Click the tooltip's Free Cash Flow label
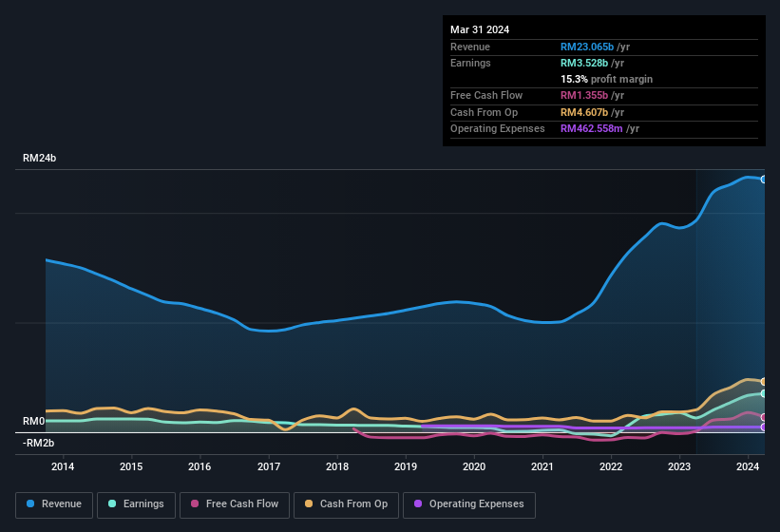Image resolution: width=780 pixels, height=532 pixels. click(486, 95)
